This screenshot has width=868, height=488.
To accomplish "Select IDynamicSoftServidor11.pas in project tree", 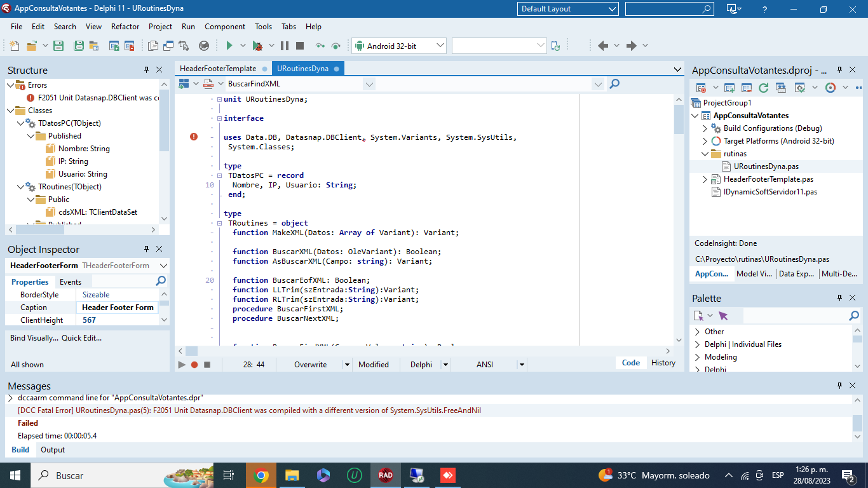I will click(770, 192).
